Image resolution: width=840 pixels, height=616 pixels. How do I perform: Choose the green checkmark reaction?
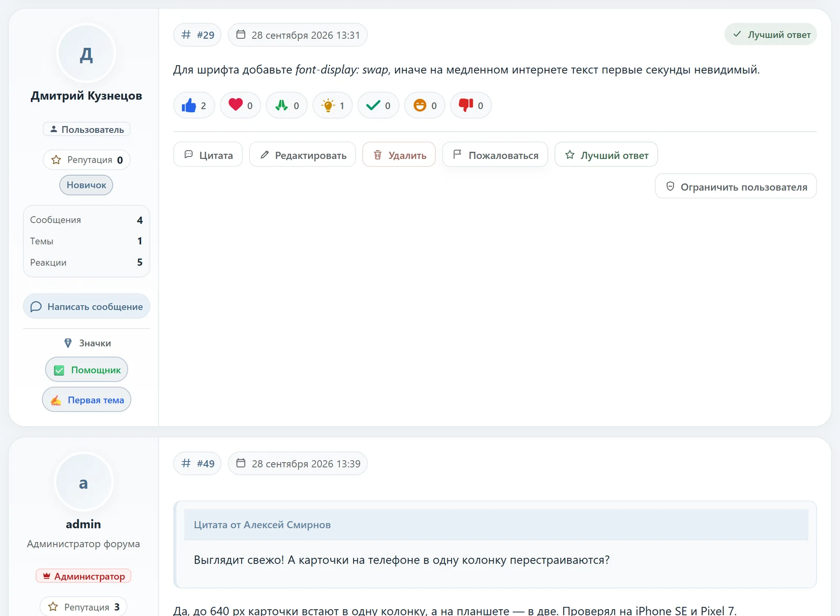click(x=378, y=105)
